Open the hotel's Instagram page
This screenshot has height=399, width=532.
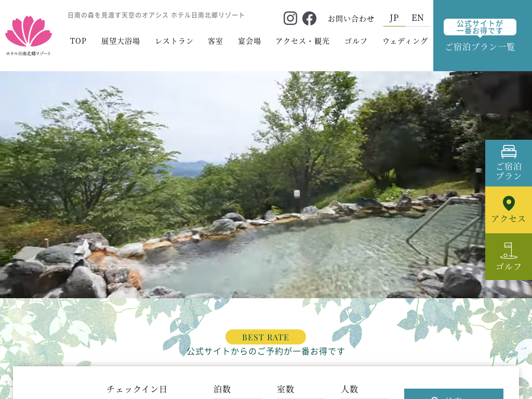(290, 18)
